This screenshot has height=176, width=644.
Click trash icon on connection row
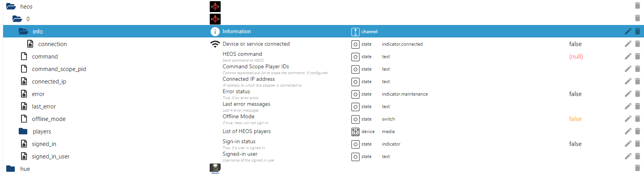click(637, 44)
